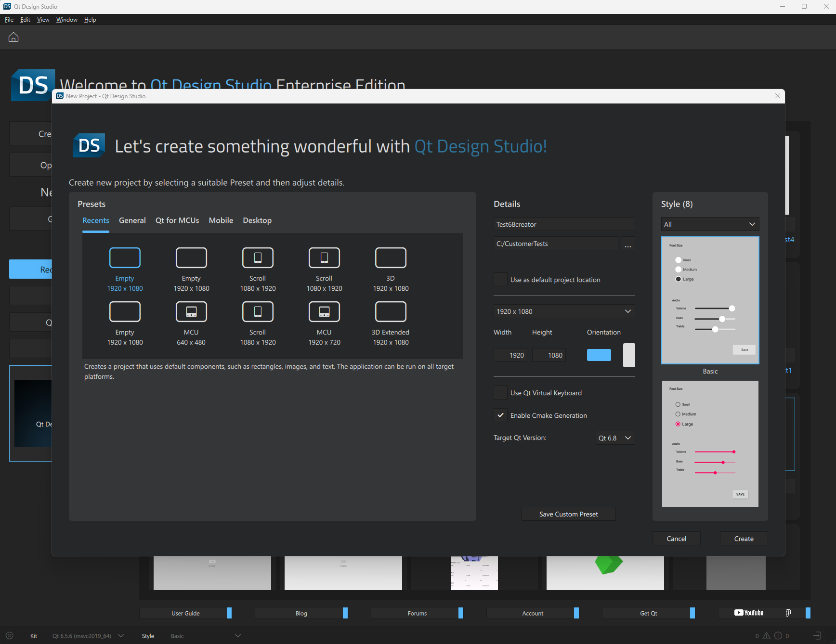836x644 pixels.
Task: Click the browse folder ellipsis button
Action: click(628, 244)
